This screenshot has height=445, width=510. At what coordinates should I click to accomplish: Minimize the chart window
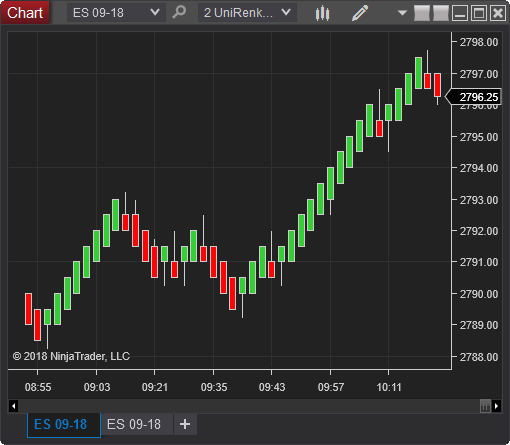click(460, 13)
